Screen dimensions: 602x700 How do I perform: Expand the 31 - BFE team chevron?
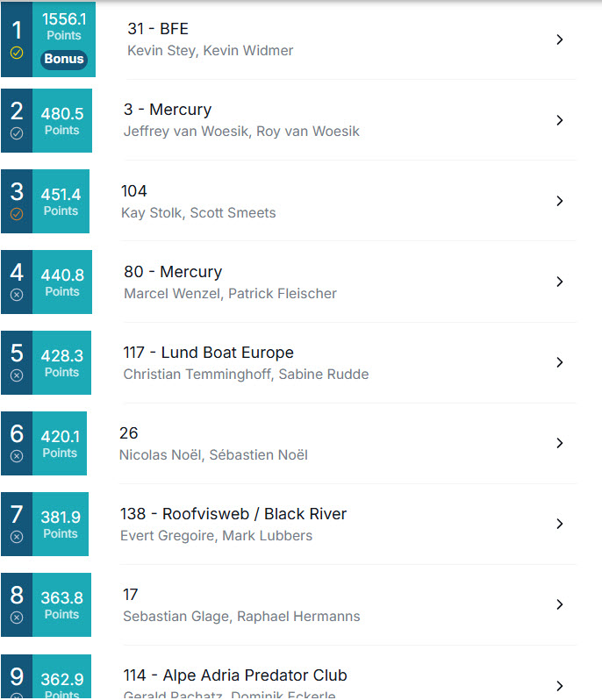coord(559,39)
